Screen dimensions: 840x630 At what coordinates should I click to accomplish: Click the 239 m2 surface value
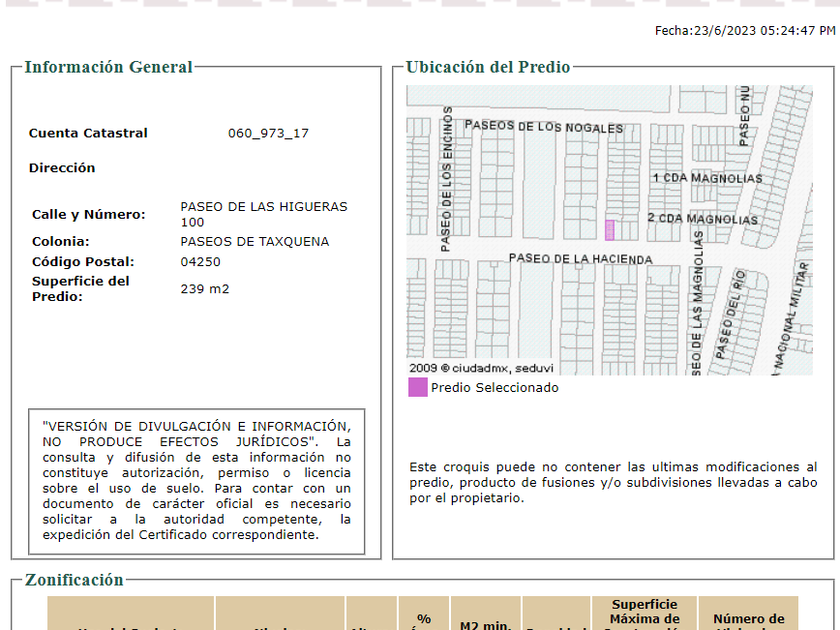[204, 289]
